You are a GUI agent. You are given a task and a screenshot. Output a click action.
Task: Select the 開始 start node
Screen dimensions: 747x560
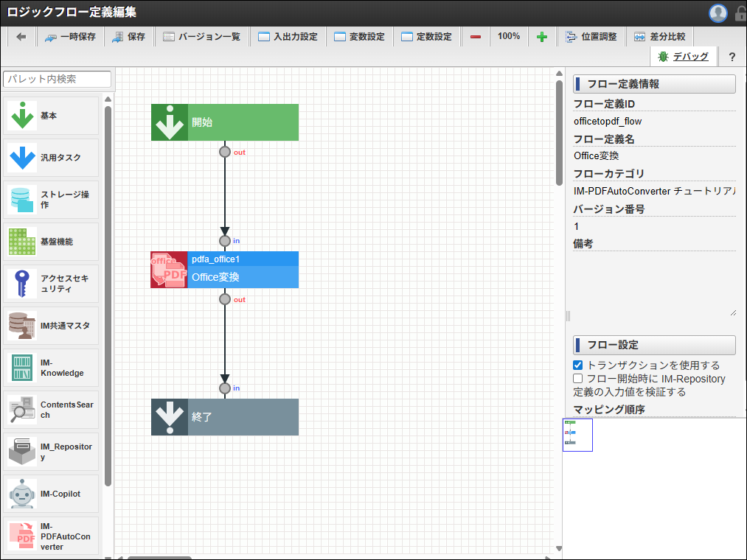[225, 122]
